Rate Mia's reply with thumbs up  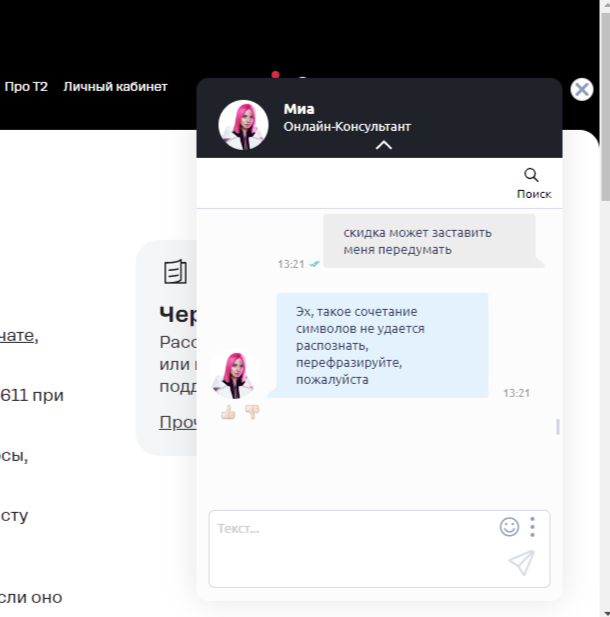228,412
